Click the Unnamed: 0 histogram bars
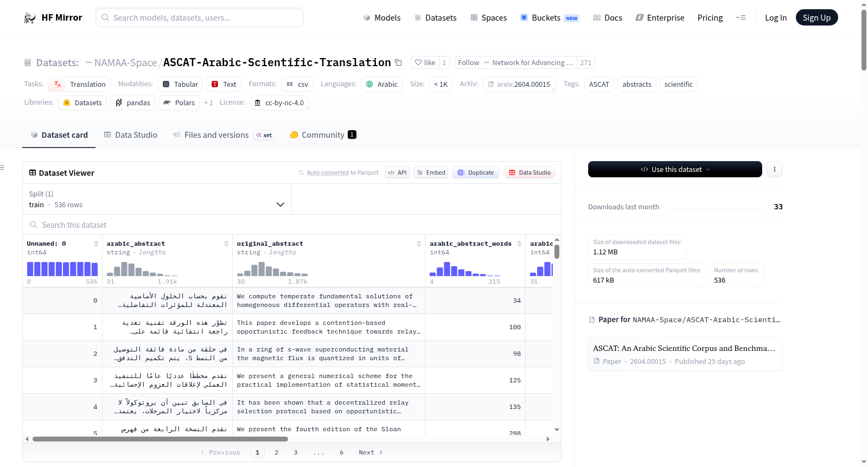Screen dimensions: 868x467 click(62, 269)
